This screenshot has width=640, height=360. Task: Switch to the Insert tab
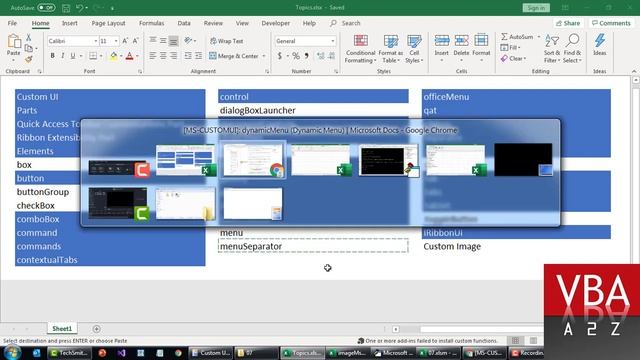tap(70, 23)
